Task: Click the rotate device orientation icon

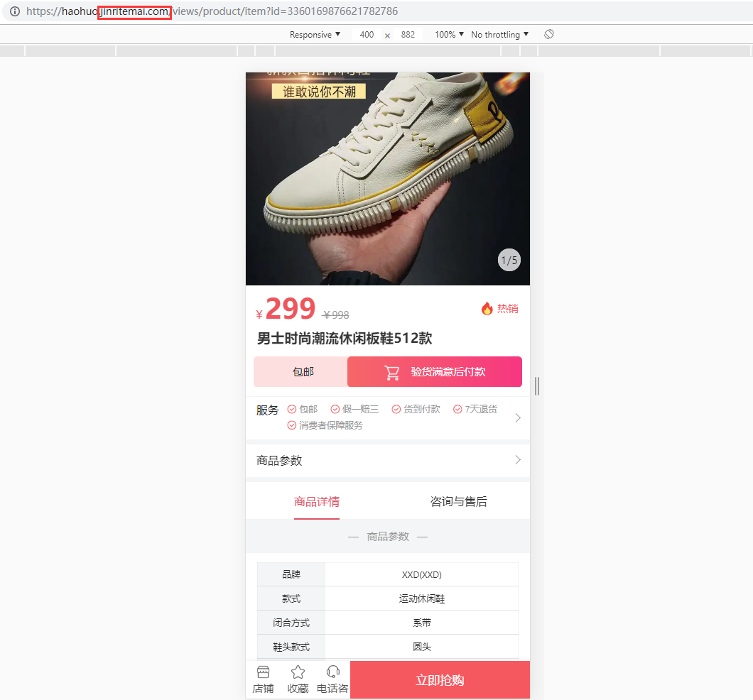Action: 549,34
